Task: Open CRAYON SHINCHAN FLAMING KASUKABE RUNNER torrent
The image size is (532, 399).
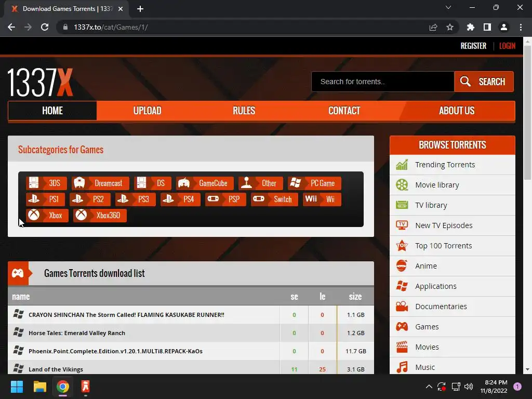Action: [x=126, y=315]
